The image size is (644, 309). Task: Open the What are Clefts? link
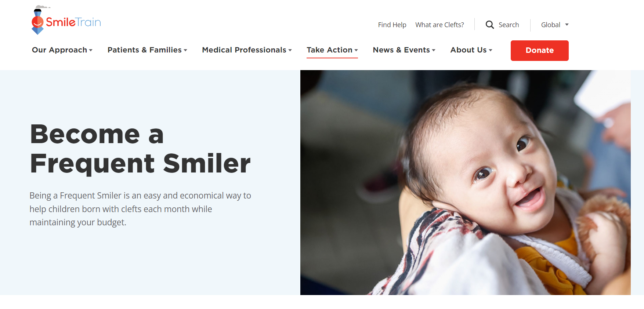439,25
